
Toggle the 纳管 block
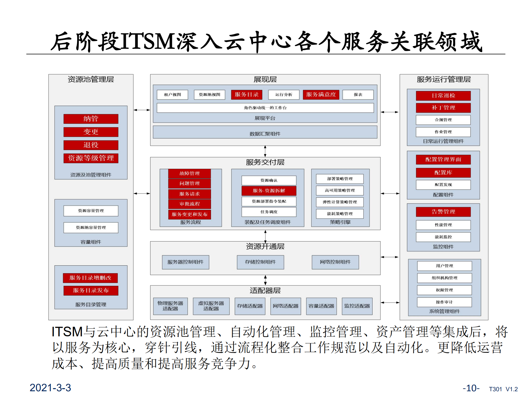pyautogui.click(x=91, y=119)
